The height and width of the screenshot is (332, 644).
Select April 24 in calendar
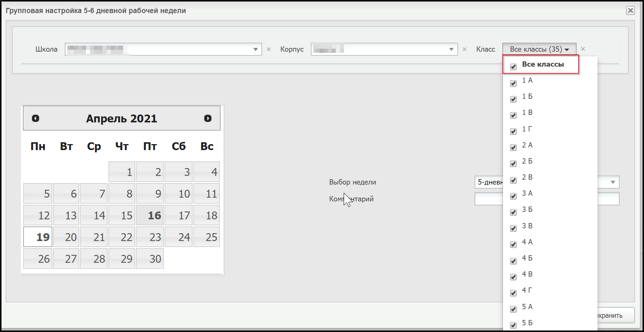pyautogui.click(x=178, y=237)
